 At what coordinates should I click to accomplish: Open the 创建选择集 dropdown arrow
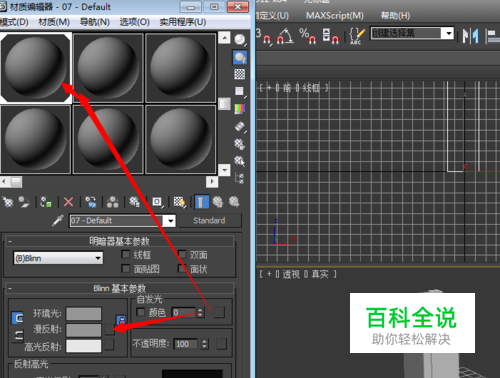[x=448, y=33]
